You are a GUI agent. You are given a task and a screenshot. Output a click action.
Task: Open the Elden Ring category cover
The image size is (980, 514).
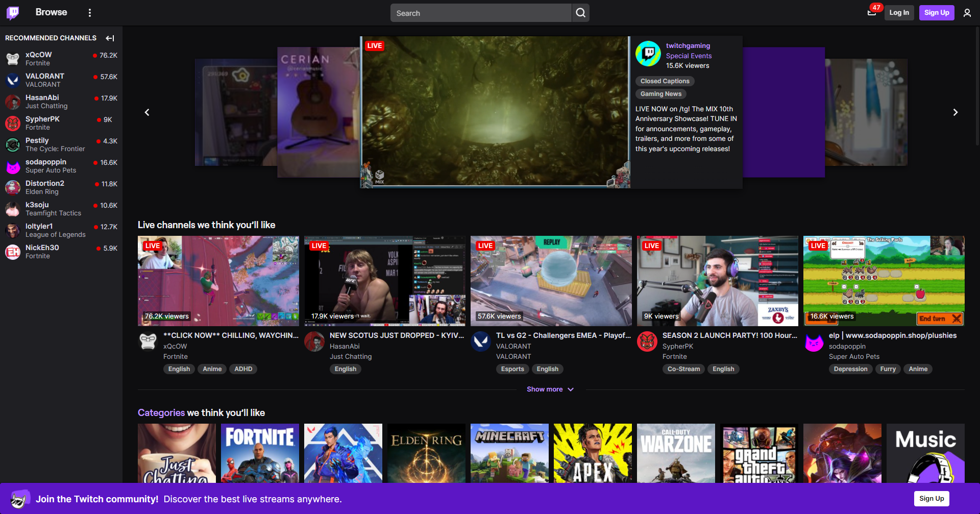coord(427,453)
